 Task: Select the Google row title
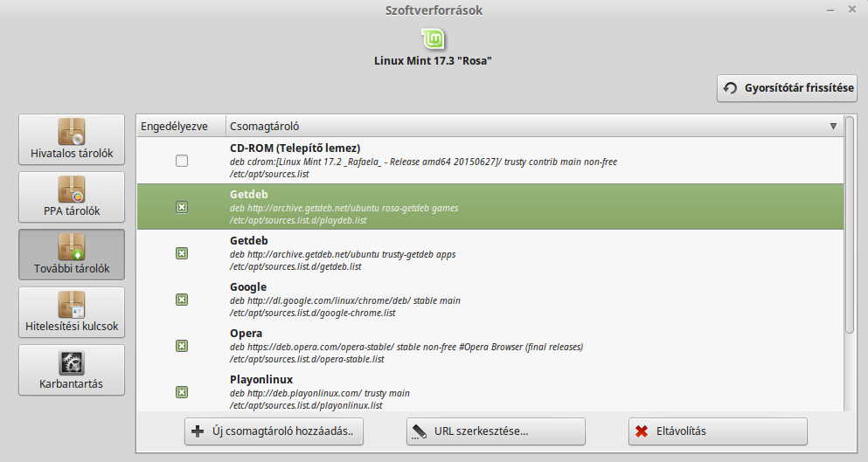coord(248,287)
